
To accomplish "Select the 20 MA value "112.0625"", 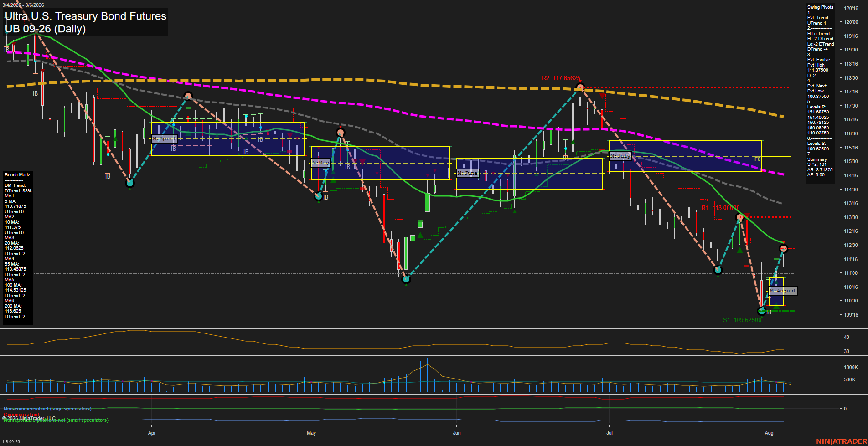I will click(14, 248).
